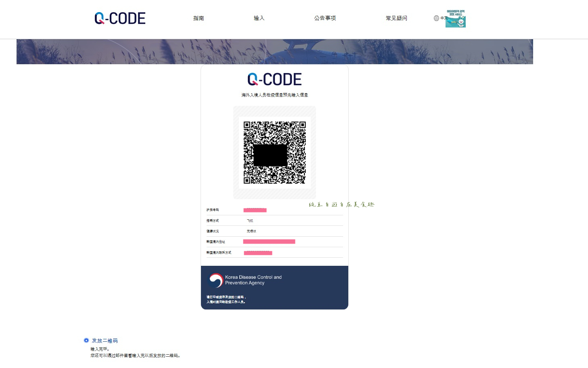The width and height of the screenshot is (588, 368).
Task: Open the 常见疑问 menu
Action: (x=396, y=18)
